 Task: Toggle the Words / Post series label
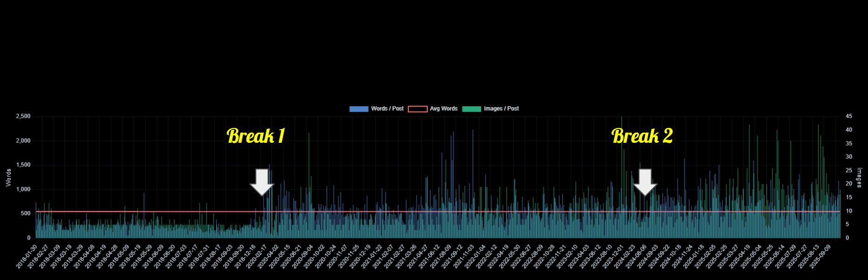point(387,108)
